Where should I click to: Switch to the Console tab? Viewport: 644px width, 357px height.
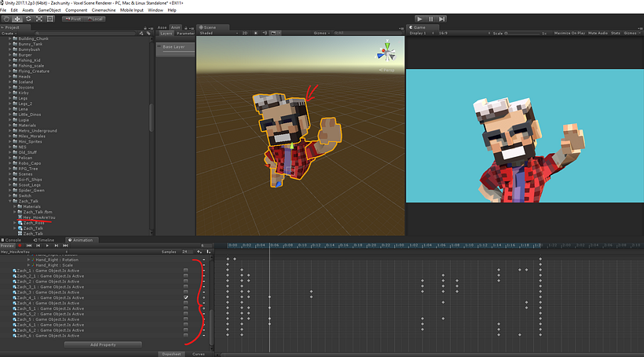(12, 240)
